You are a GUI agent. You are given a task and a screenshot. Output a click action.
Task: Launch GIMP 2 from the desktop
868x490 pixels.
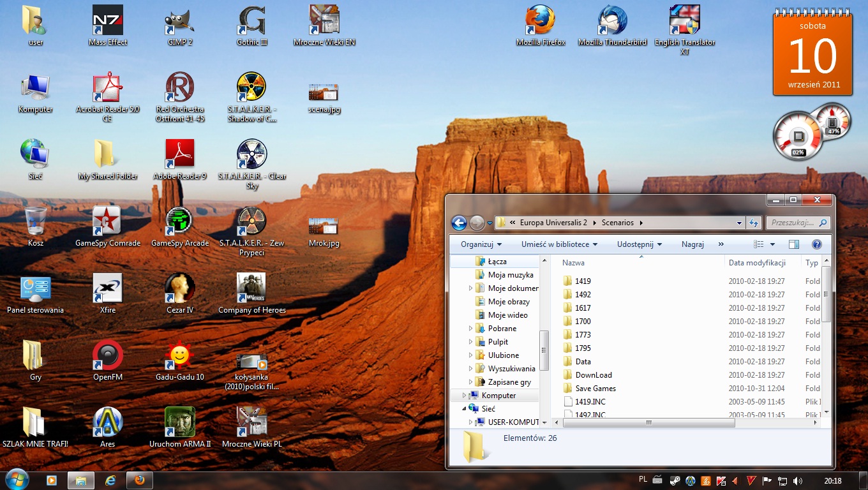click(179, 21)
